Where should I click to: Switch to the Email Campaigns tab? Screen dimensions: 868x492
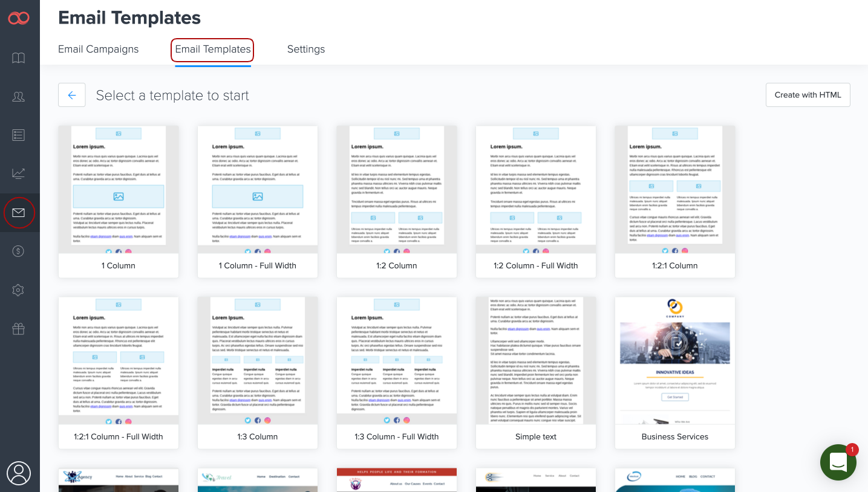(x=98, y=50)
